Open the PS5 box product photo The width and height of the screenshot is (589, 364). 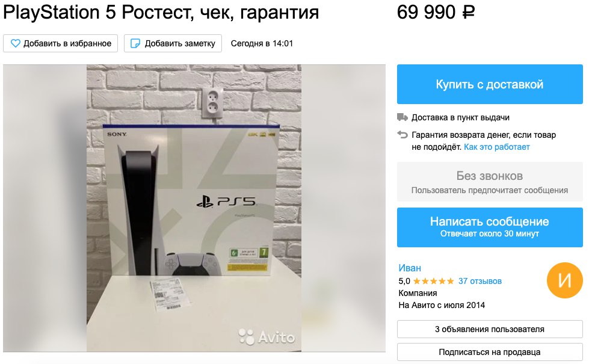click(x=194, y=208)
